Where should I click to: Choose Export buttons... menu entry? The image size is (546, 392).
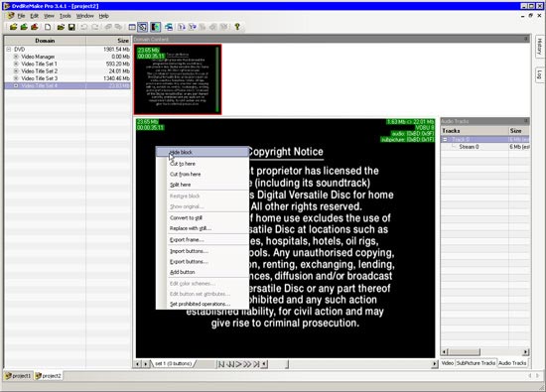202,262
